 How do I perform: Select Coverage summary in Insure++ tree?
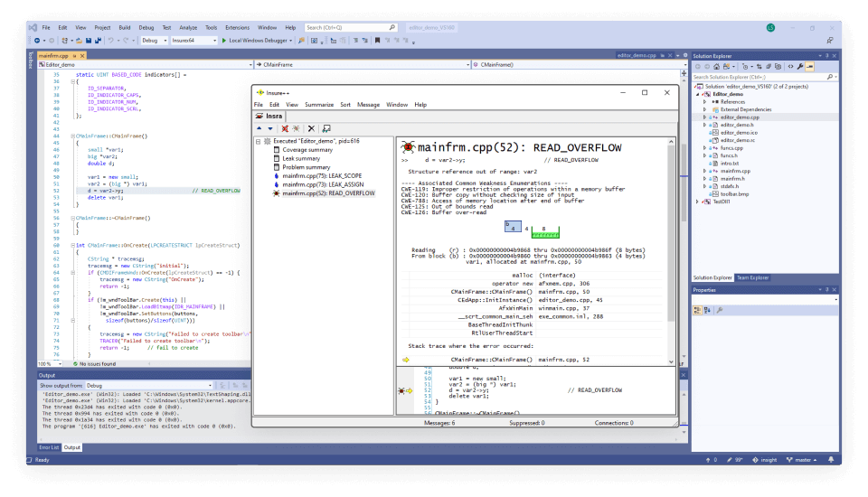tap(307, 150)
